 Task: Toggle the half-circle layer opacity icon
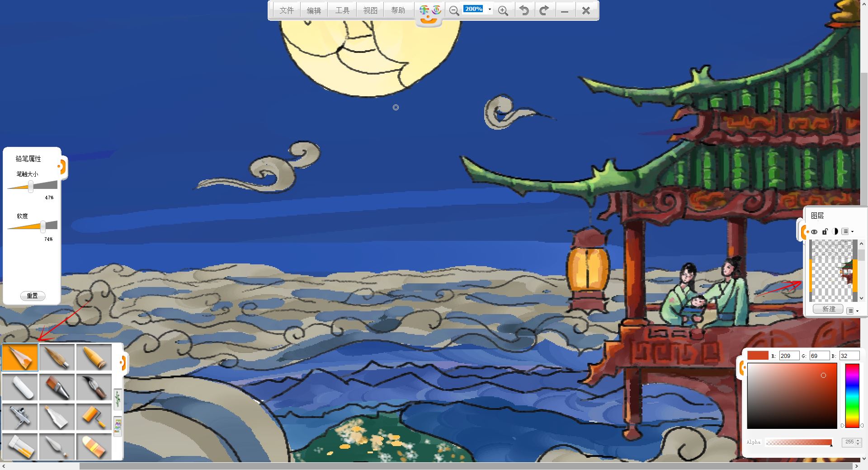coord(835,231)
